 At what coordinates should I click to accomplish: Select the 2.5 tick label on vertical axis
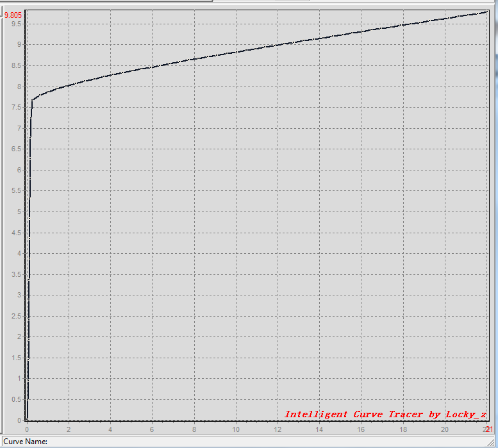17,316
